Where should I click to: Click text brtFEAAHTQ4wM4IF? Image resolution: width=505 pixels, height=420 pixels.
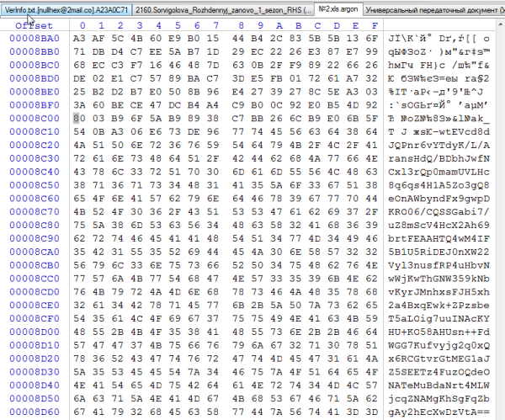point(439,239)
